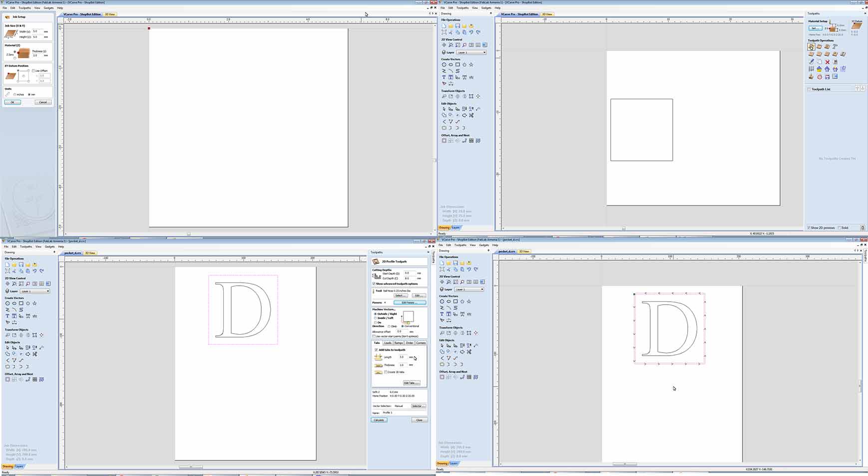Save toolpath disk icon in square-drawing window's Toolpath Operations
Image resolution: width=868 pixels, height=476 pixels.
pos(827,77)
